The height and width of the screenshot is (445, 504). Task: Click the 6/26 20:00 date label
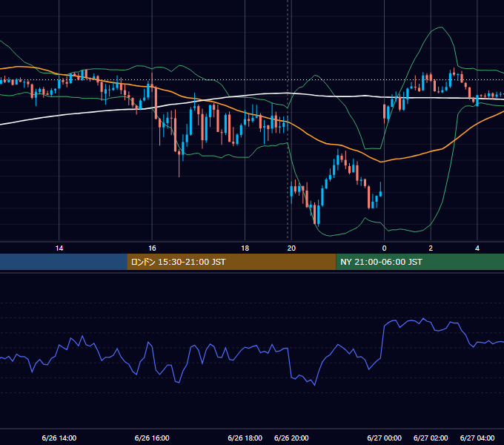coord(291,438)
